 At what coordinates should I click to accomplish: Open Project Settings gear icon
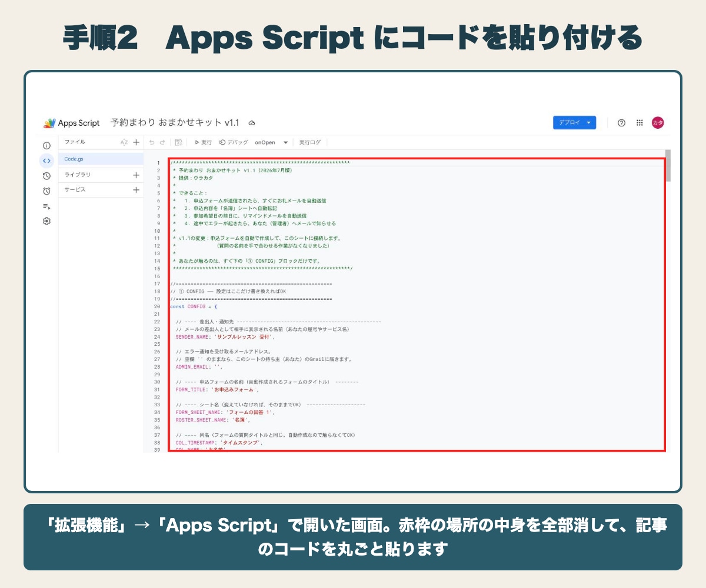pos(46,221)
